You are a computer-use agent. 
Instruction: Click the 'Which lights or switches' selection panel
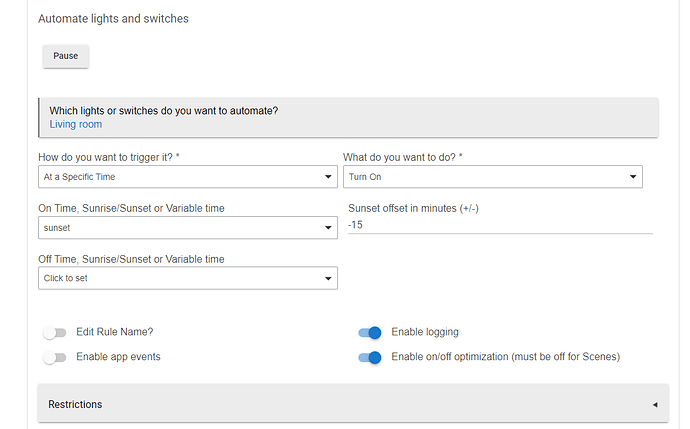point(348,117)
